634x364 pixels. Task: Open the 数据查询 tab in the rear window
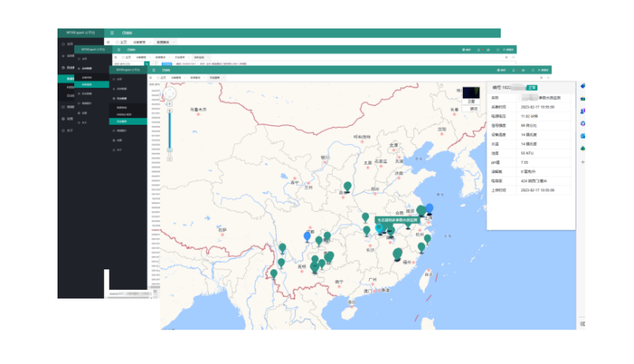pyautogui.click(x=163, y=42)
